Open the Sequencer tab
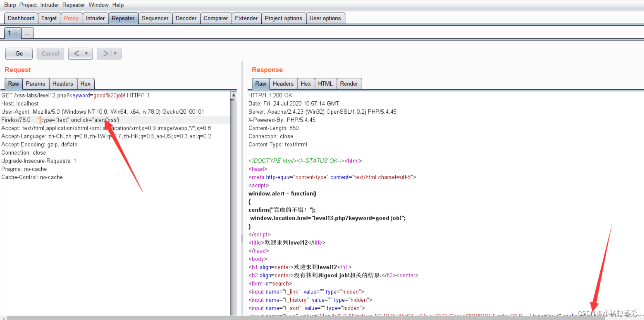 click(x=155, y=18)
